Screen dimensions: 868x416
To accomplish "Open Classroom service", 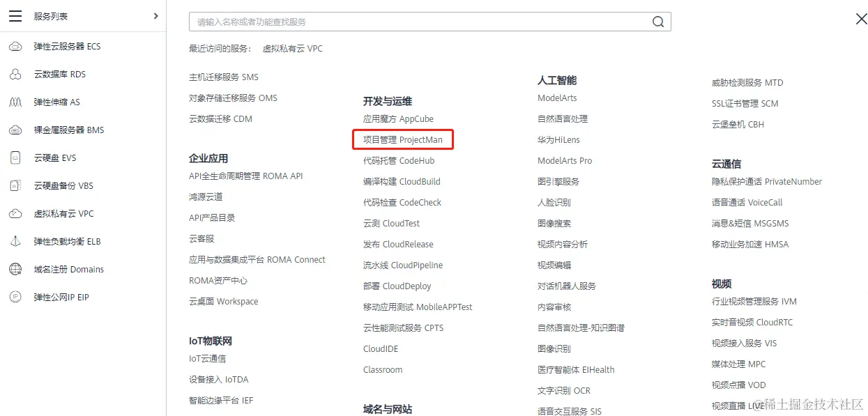I will pos(383,370).
